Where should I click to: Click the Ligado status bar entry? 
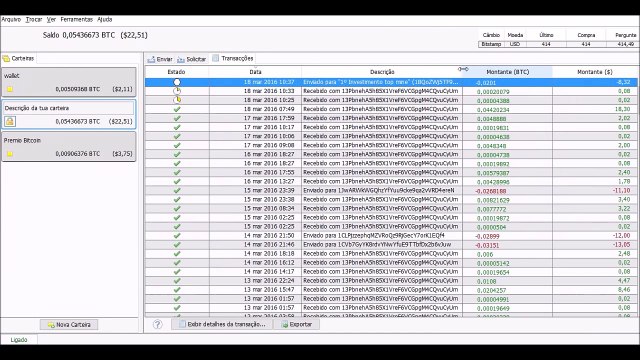click(19, 340)
